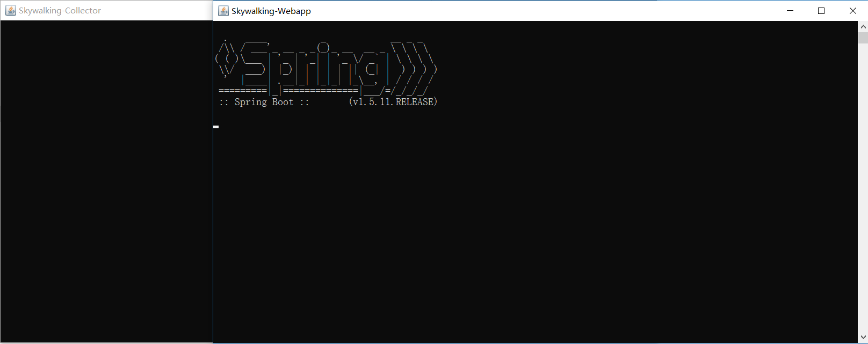Click the Skywalking-Webapp window title text

(x=271, y=11)
